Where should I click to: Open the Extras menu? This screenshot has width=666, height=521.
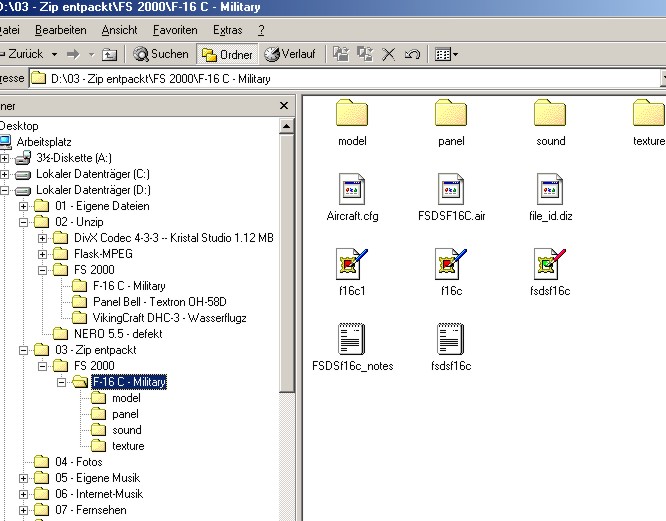228,30
